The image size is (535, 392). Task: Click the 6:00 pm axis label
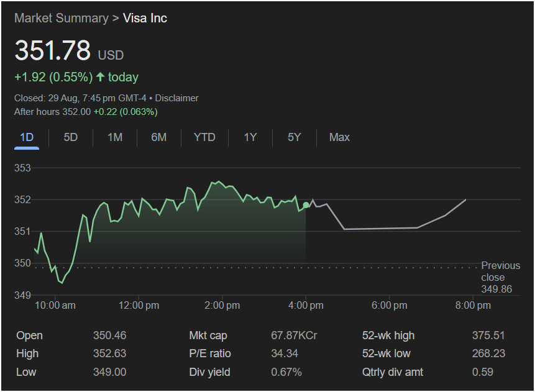[x=390, y=306]
